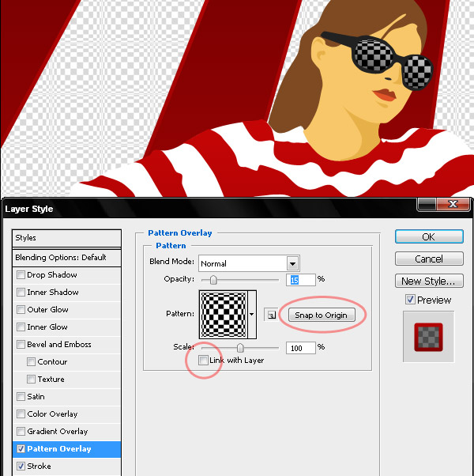
Task: Toggle the Preview checkbox
Action: [x=410, y=300]
